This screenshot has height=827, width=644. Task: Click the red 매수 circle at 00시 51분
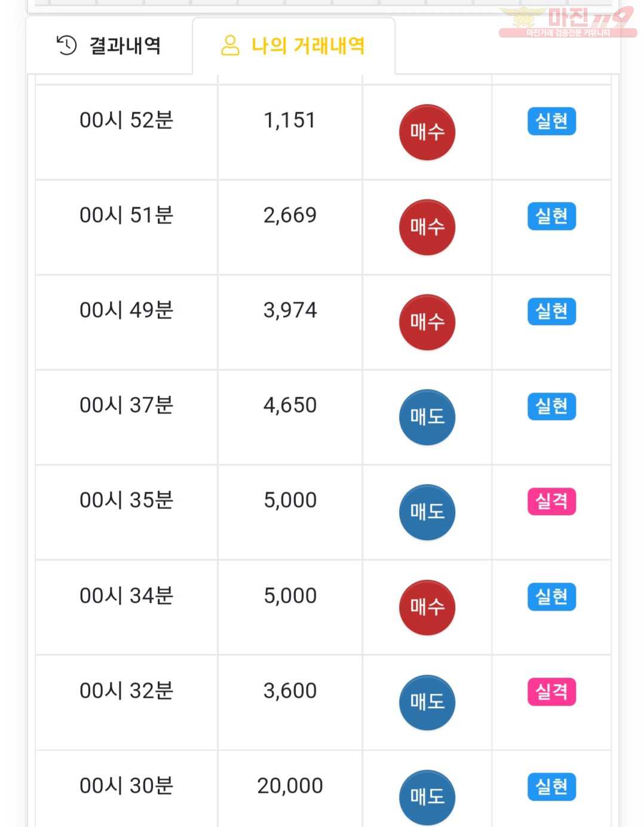[x=427, y=227]
